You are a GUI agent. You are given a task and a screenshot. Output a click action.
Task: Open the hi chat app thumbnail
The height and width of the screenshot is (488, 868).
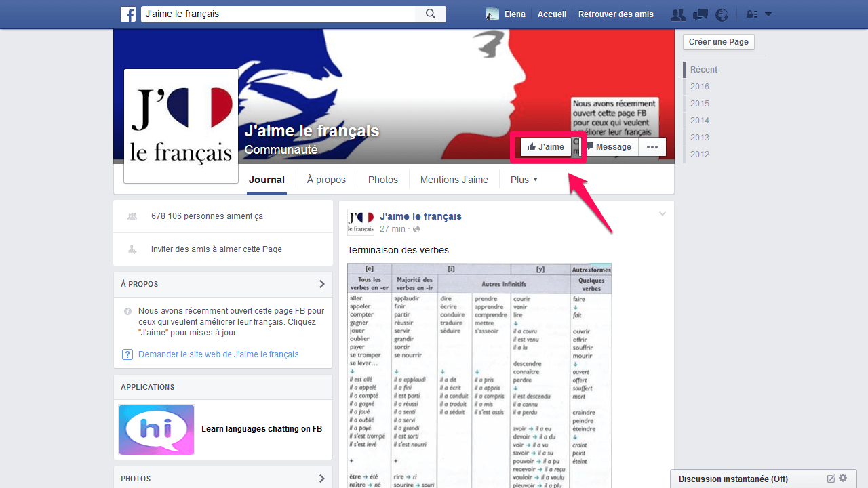[x=156, y=430]
